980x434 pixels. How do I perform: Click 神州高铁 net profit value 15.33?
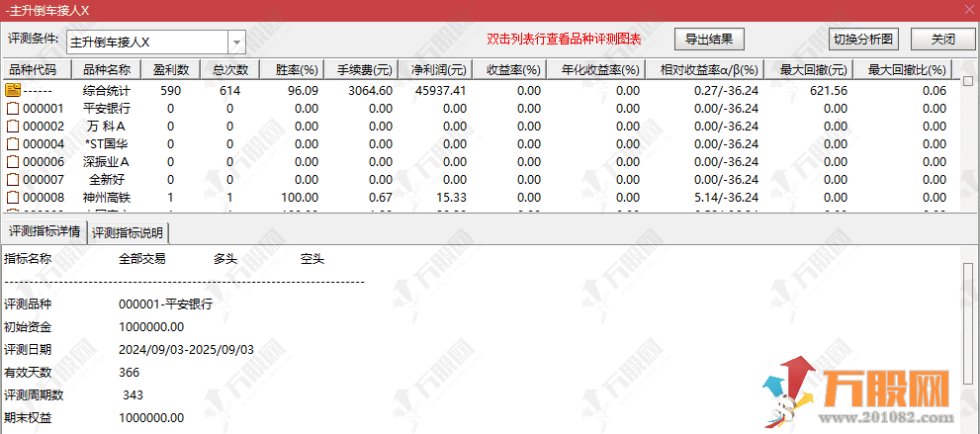(451, 198)
